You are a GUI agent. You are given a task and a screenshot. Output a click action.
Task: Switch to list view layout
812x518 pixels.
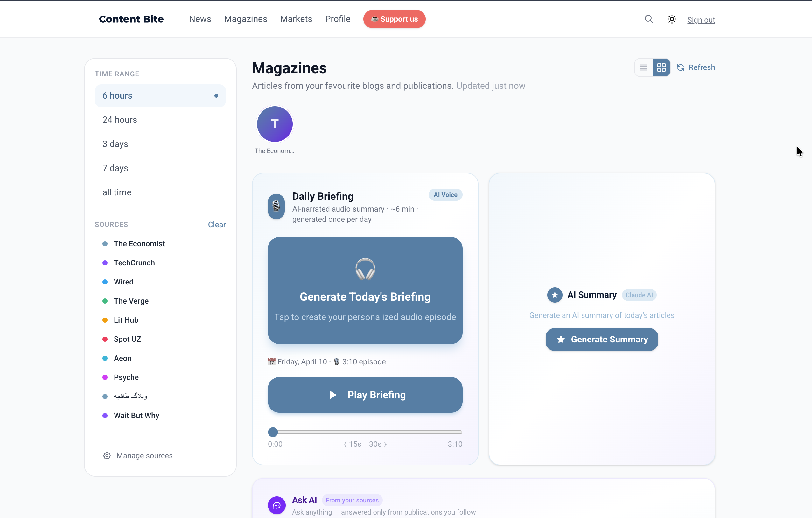643,67
